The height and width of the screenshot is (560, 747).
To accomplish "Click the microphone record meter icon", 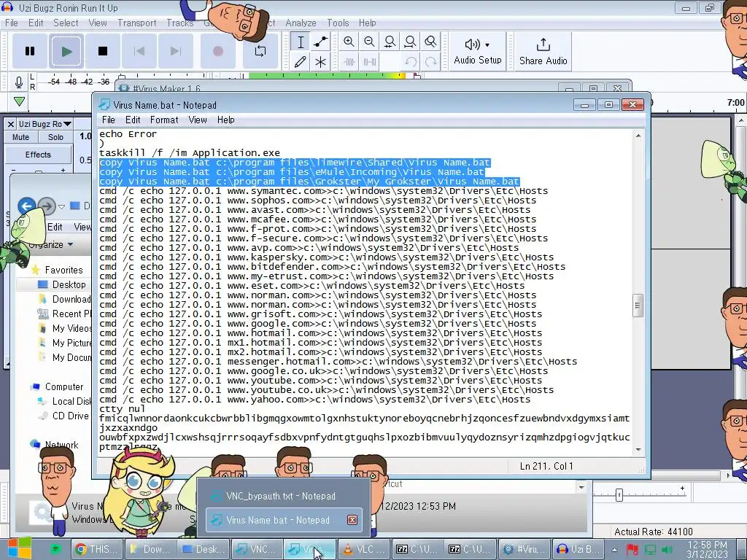I will (18, 82).
